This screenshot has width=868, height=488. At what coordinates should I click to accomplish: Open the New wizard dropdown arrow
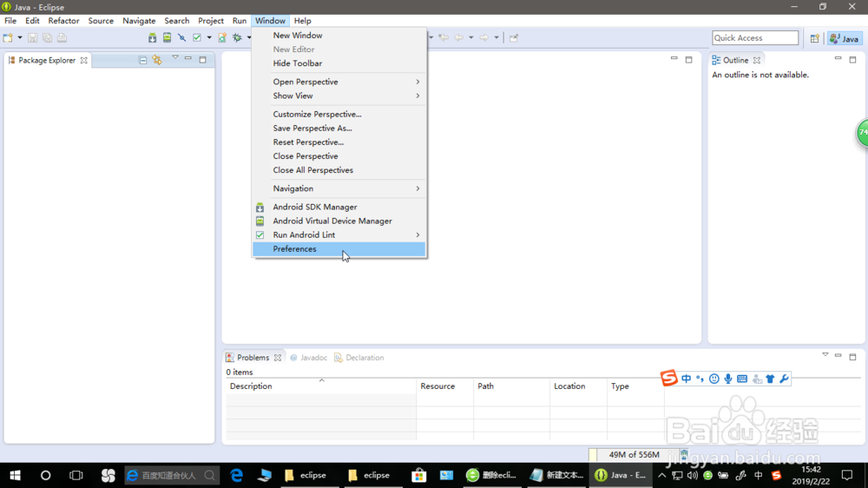click(20, 37)
